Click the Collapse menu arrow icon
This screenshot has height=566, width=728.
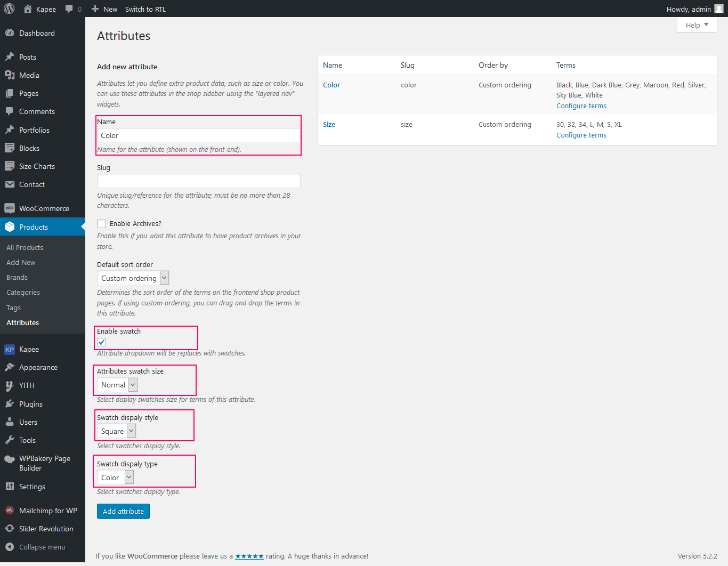tap(10, 547)
